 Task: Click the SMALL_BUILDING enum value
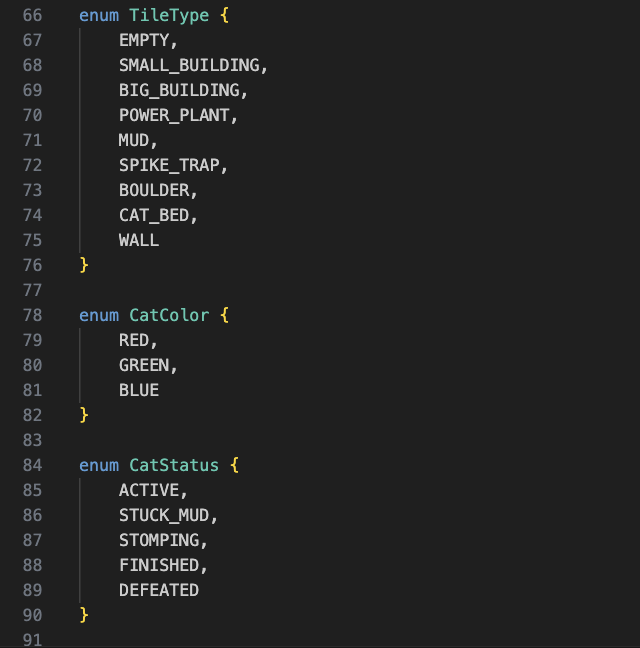click(x=189, y=66)
